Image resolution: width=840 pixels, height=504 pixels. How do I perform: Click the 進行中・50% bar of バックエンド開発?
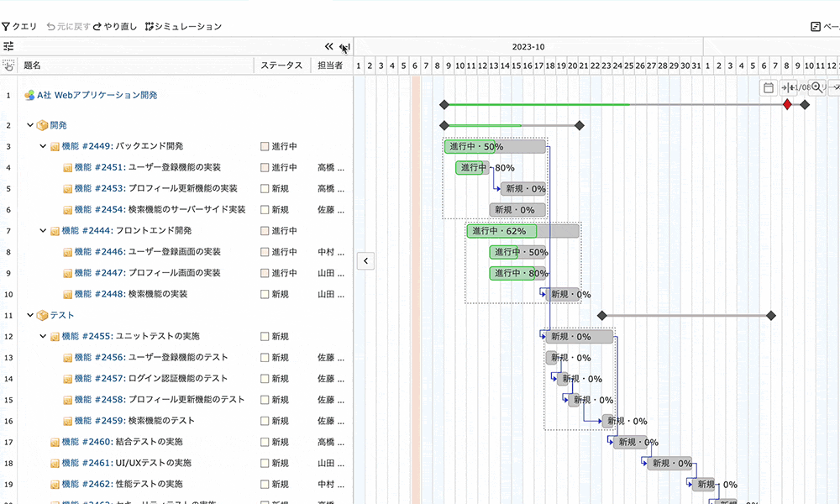point(495,146)
